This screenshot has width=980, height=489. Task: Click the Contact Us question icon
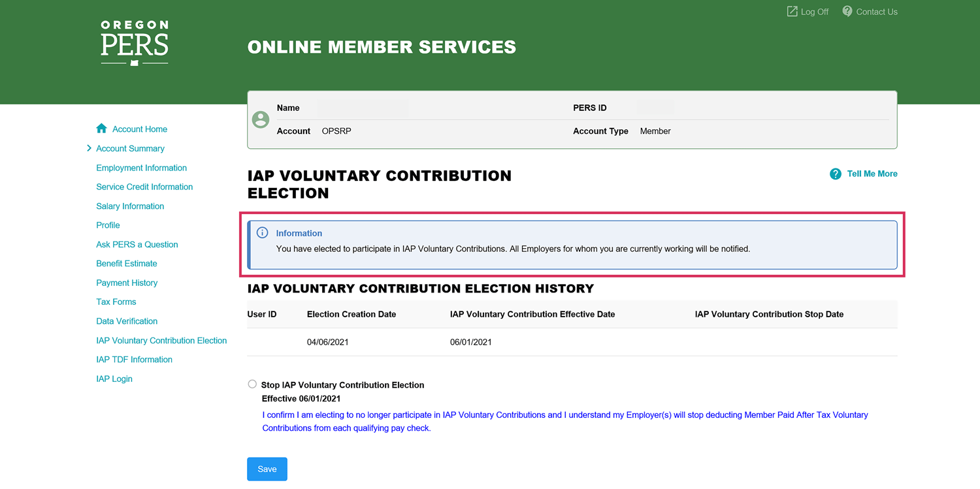[847, 12]
